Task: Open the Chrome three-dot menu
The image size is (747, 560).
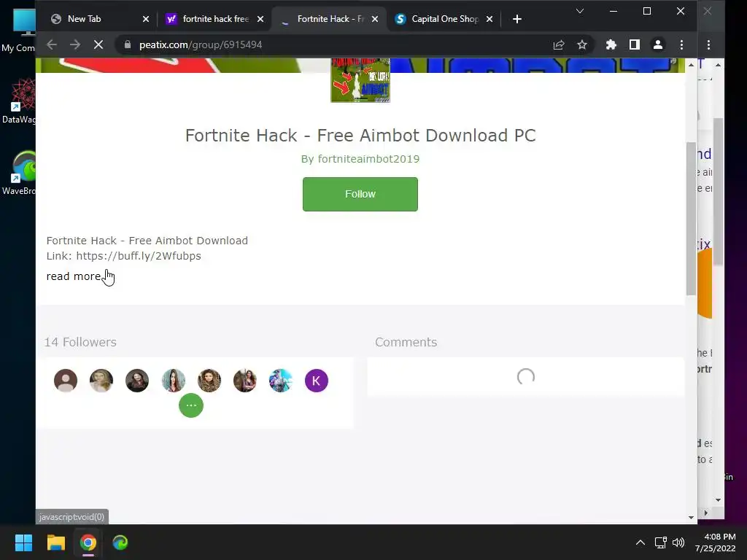Action: click(681, 44)
